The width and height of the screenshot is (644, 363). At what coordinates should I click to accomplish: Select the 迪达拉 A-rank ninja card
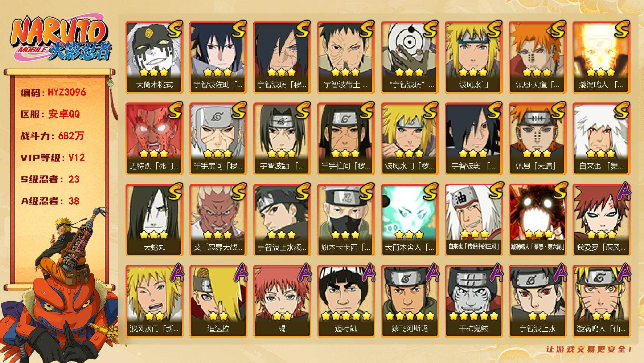218,301
